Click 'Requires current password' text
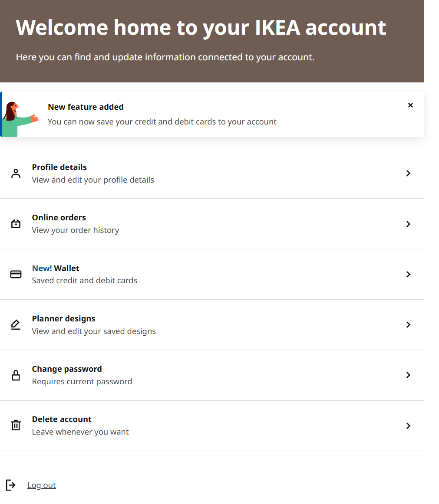 [x=82, y=382]
